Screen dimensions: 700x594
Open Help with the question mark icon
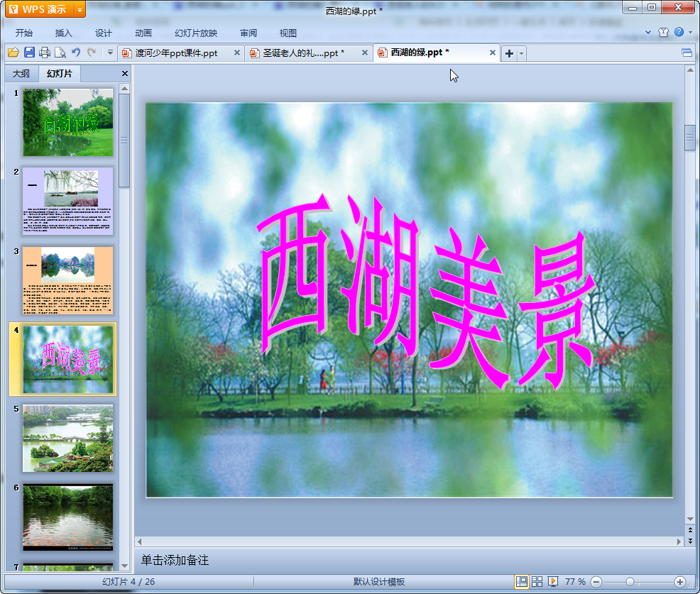click(679, 32)
